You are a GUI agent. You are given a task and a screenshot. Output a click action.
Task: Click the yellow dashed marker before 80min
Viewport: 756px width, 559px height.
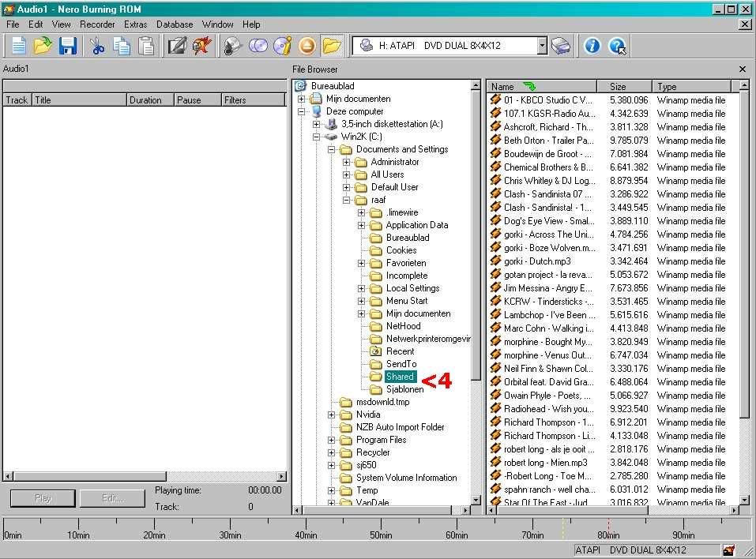point(562,527)
